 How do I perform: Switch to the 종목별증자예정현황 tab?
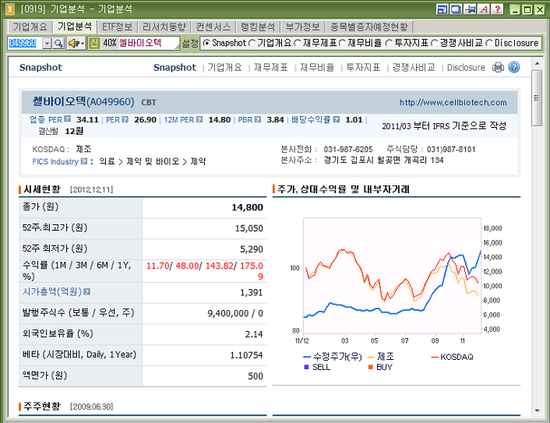369,27
